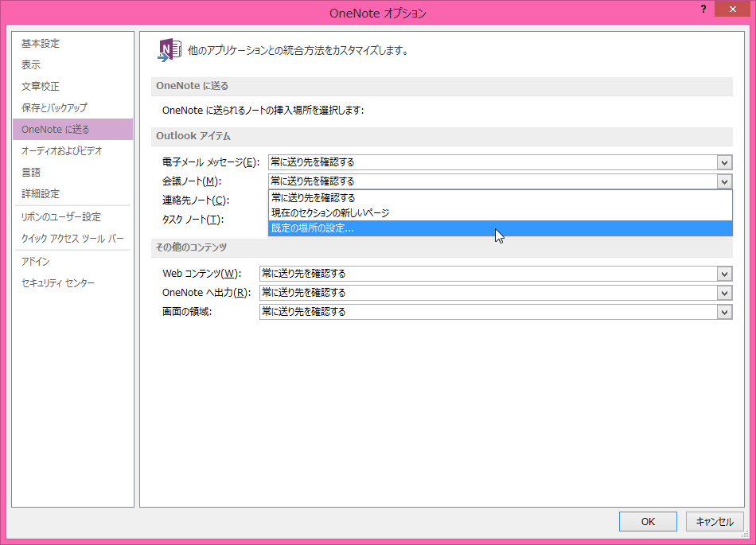Expand OneNote へ出力 dropdown arrow
756x545 pixels.
pos(724,293)
